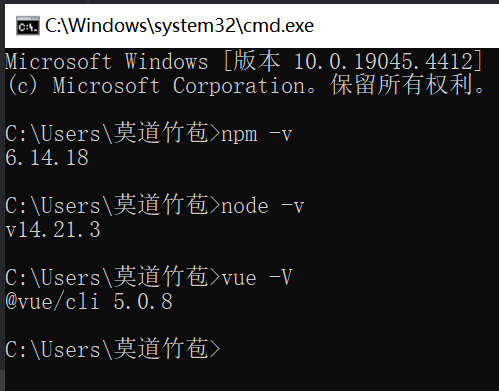This screenshot has width=499, height=391.
Task: Click the prompt path before the npm command
Action: tap(113, 133)
